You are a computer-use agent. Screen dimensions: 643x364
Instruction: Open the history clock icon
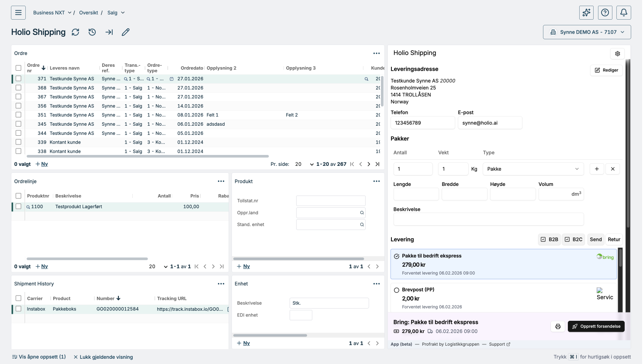pos(92,32)
